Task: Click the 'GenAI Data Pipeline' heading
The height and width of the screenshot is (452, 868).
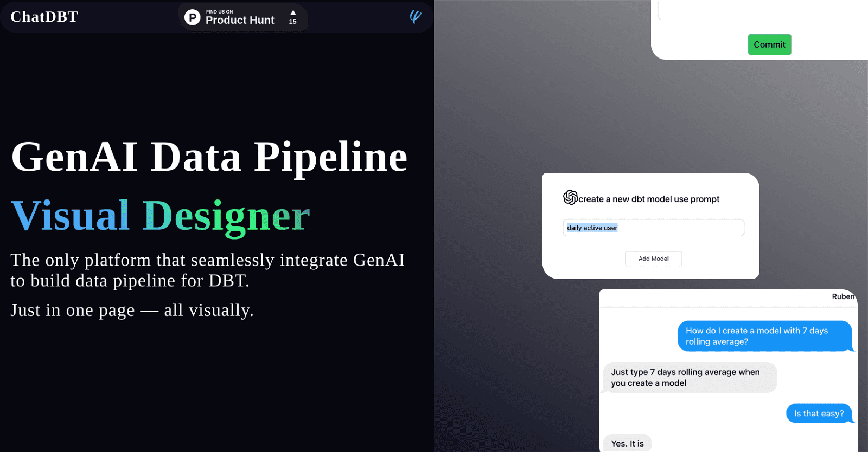Action: (x=209, y=157)
